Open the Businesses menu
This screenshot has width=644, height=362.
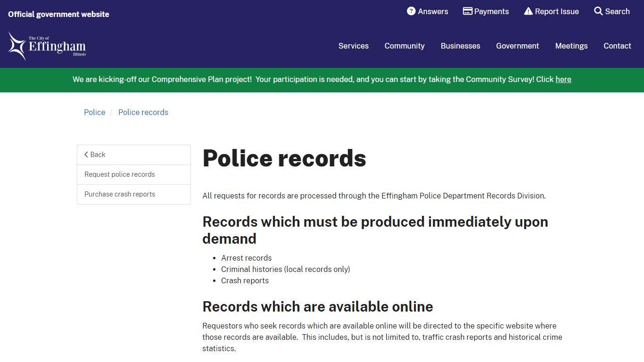(x=461, y=46)
